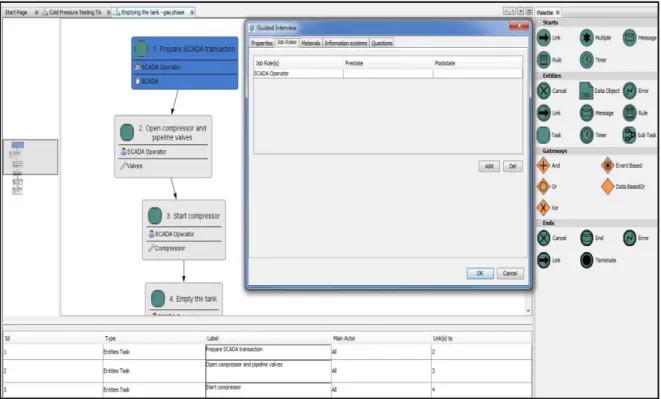Select the Cancel icon under Entities

tap(544, 91)
